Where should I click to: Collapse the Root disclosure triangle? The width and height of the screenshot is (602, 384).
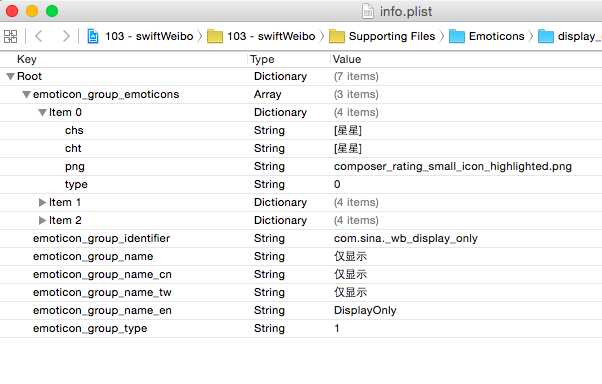[10, 76]
